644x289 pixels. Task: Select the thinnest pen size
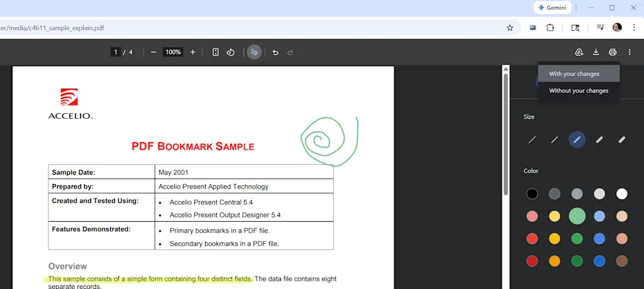(x=532, y=139)
